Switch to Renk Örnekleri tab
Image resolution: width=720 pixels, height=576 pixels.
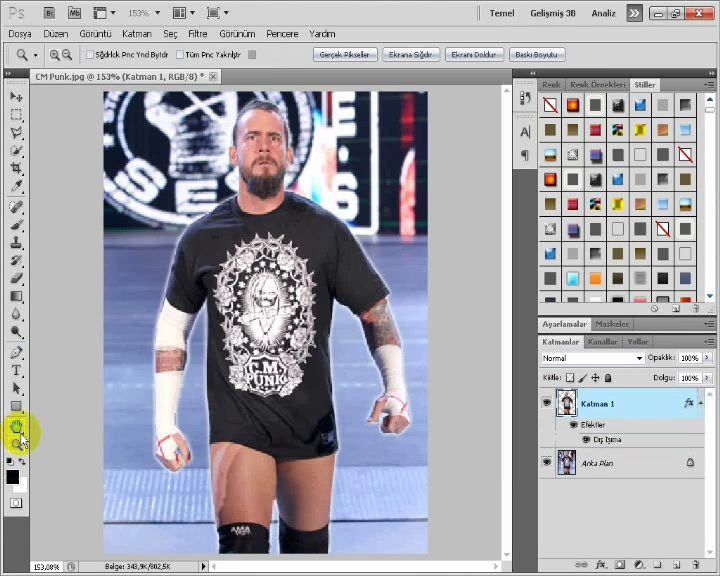(597, 85)
